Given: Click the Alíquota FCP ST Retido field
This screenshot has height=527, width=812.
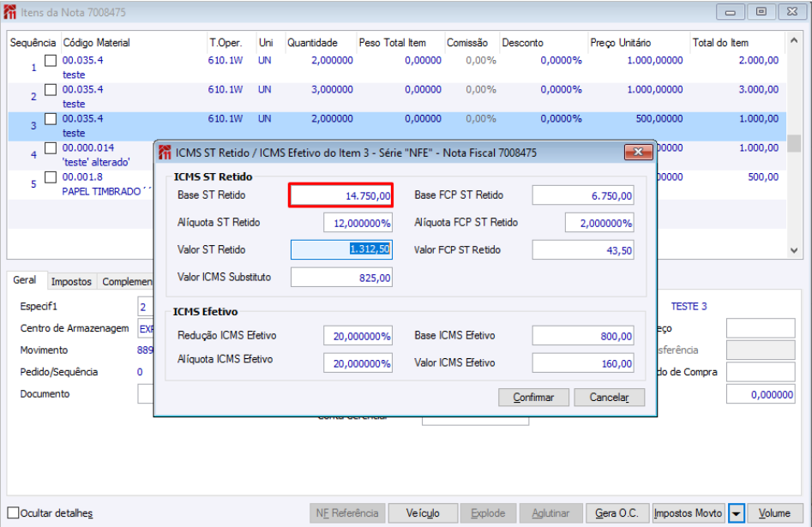Looking at the screenshot, I should (x=599, y=223).
